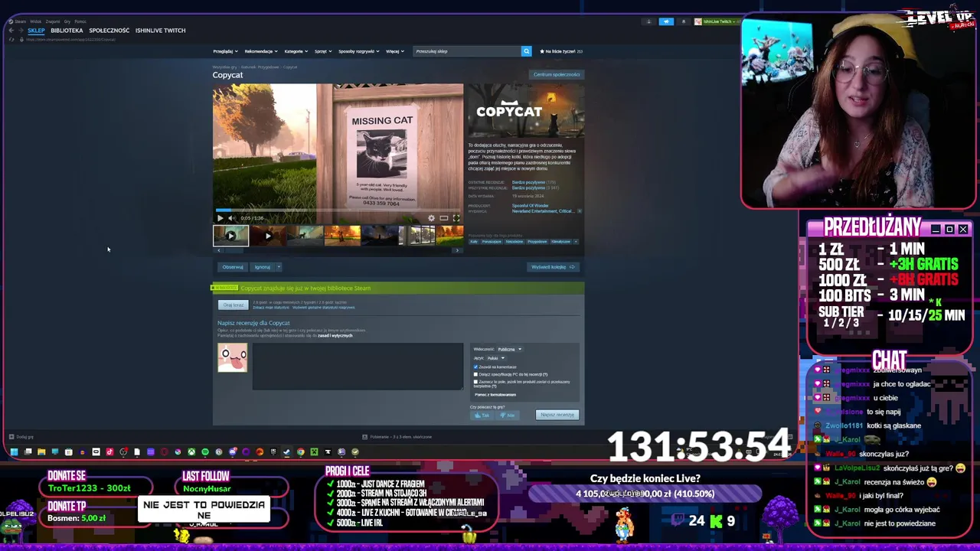The height and width of the screenshot is (551, 980).
Task: Open Spoonful Of Wonder developer link
Action: coord(530,206)
